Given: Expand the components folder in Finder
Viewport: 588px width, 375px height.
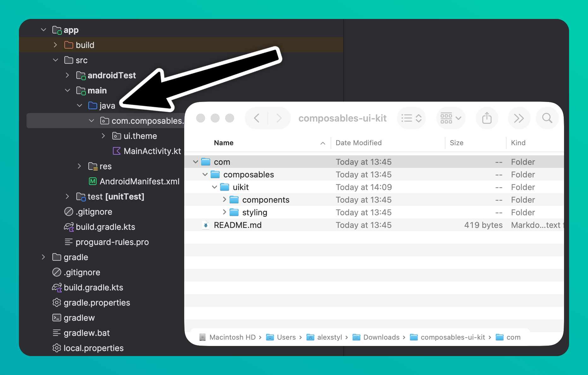Looking at the screenshot, I should click(224, 200).
